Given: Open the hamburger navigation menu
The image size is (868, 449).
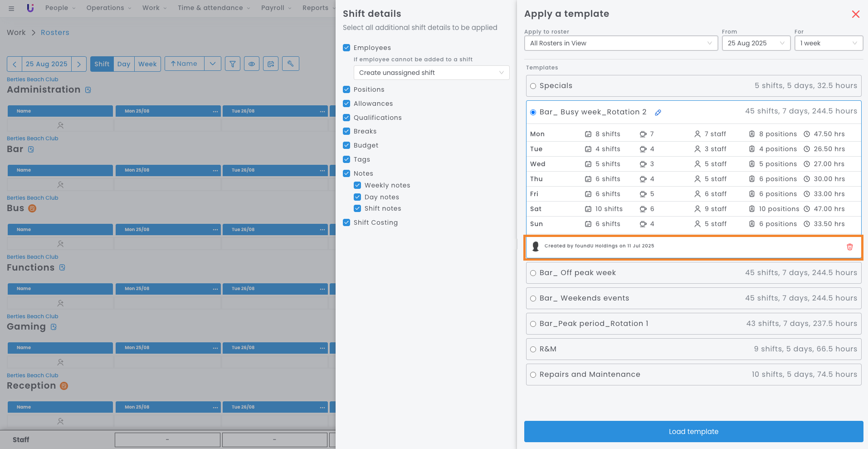Looking at the screenshot, I should (x=11, y=8).
